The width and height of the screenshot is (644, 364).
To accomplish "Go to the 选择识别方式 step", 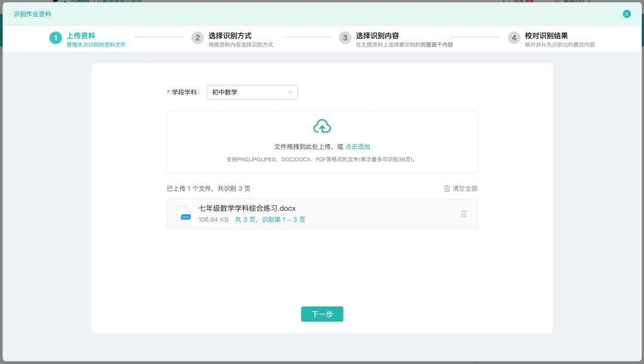I will [230, 36].
